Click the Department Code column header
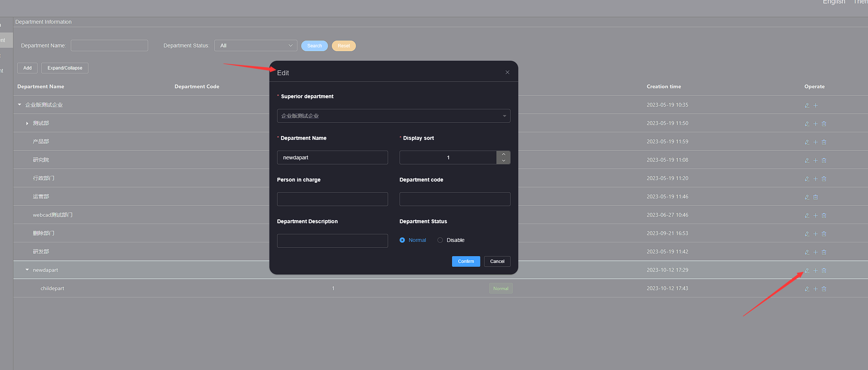Viewport: 868px width, 370px height. pyautogui.click(x=197, y=86)
